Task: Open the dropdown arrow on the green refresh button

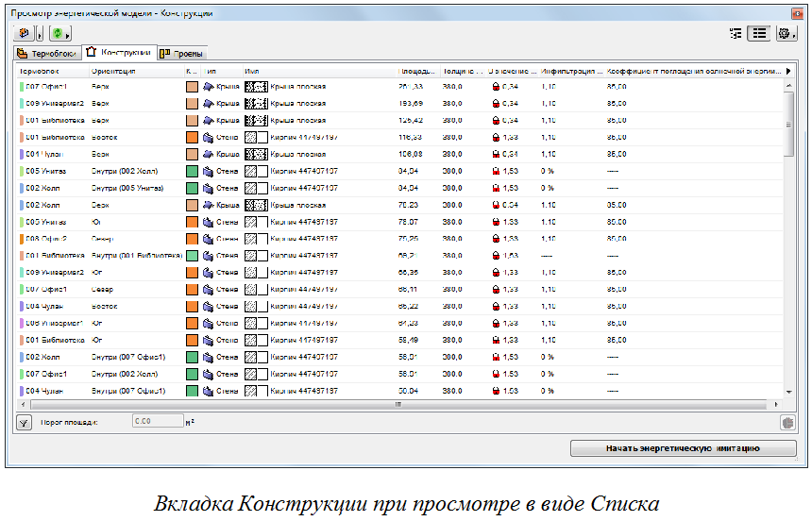Action: tap(68, 35)
